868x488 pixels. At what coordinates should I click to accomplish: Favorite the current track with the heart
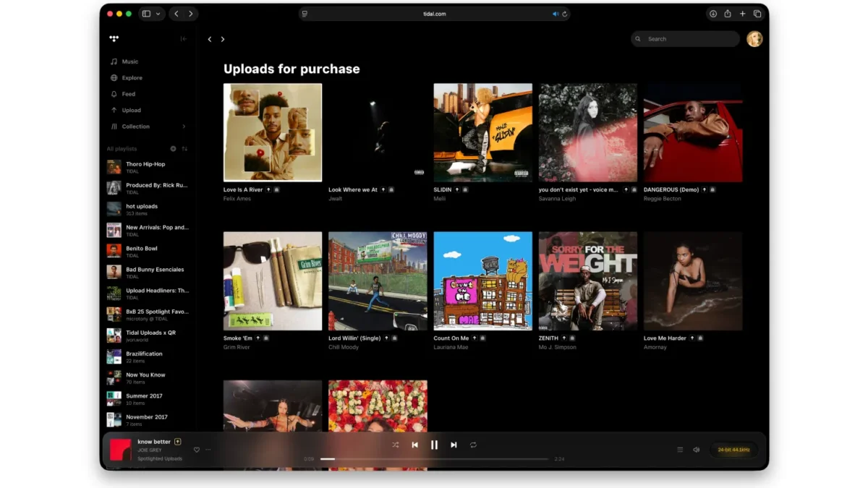point(197,450)
